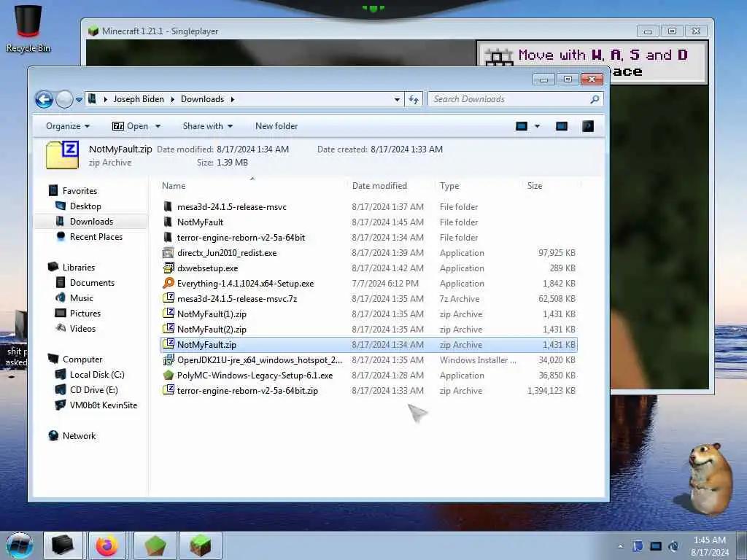Select the NotMyFault folder icon
Viewport: 747px width, 560px height.
click(168, 222)
